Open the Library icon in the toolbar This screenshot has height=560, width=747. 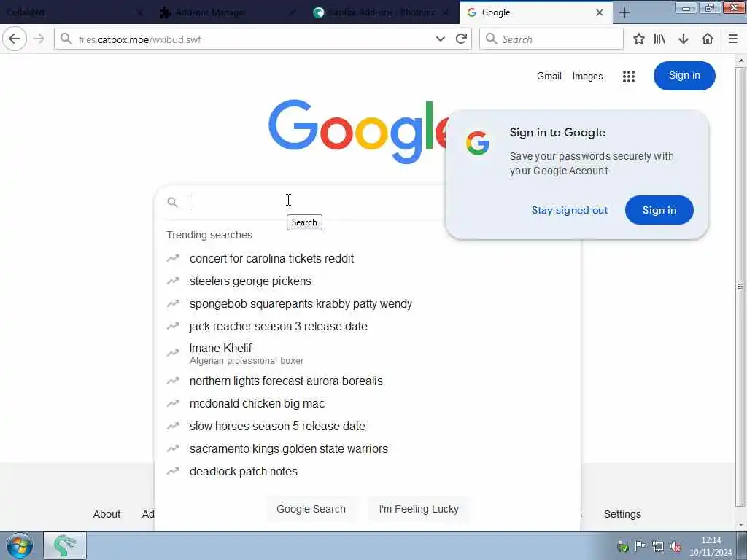pos(659,39)
